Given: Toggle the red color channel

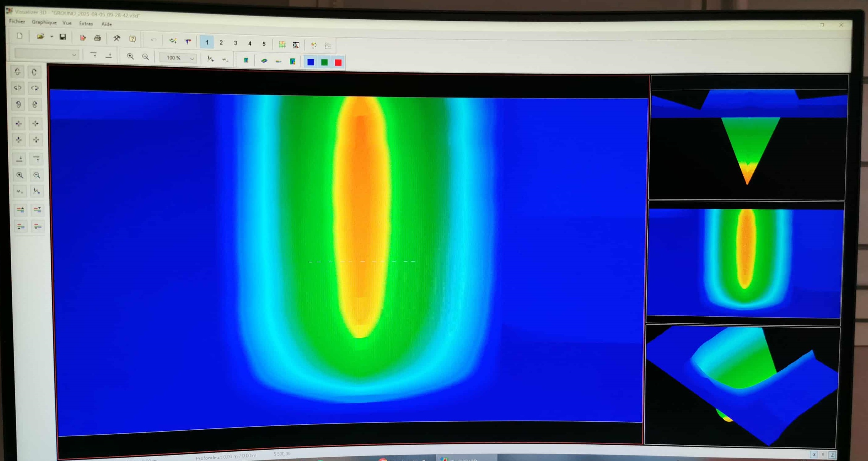Looking at the screenshot, I should click(338, 63).
